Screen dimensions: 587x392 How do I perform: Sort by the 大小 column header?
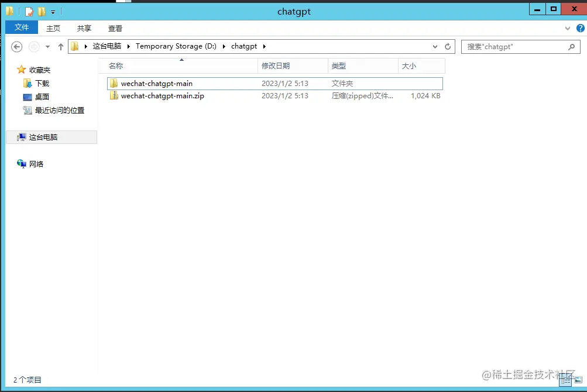[x=421, y=66]
